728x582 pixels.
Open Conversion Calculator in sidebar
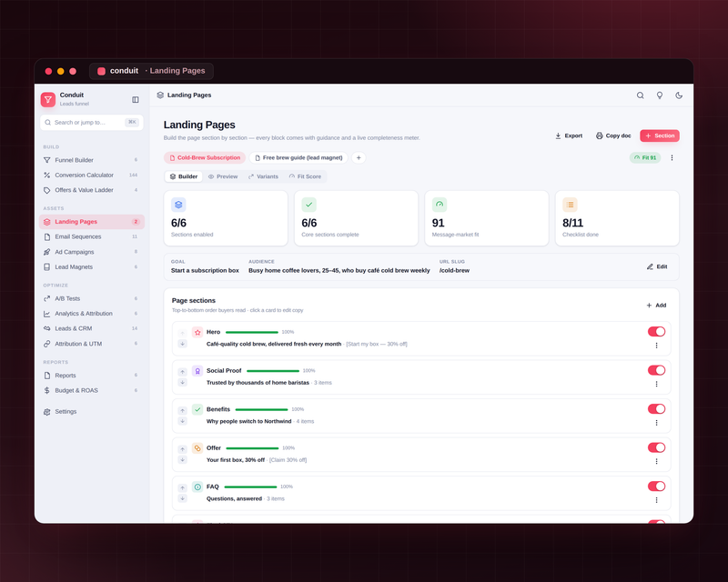92,175
